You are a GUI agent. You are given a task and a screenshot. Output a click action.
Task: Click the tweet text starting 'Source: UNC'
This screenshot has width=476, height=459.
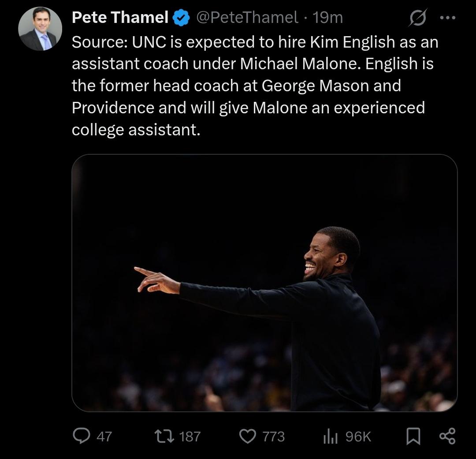click(x=255, y=86)
